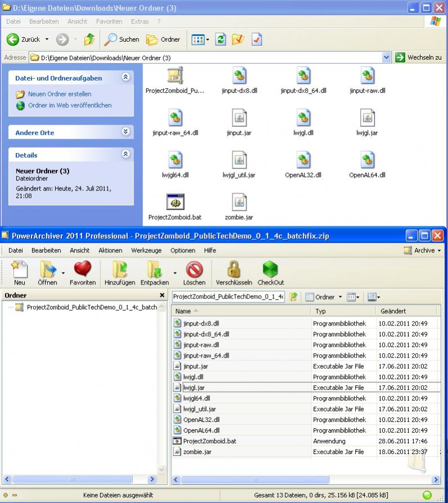
Task: Open the Suchen search tool in Explorer
Action: click(122, 39)
